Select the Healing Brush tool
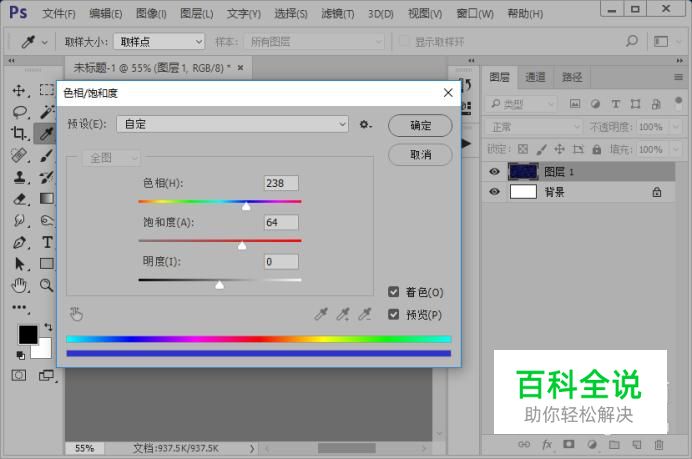This screenshot has width=692, height=459. [19, 155]
